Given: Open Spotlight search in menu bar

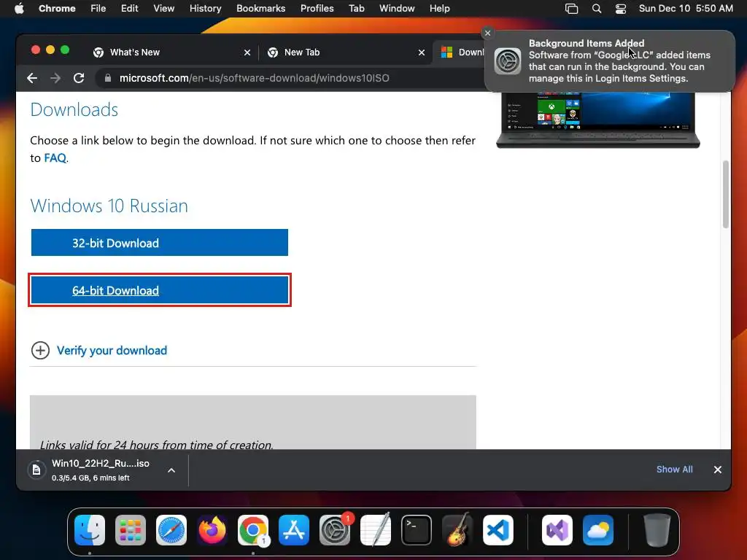Looking at the screenshot, I should pyautogui.click(x=597, y=9).
